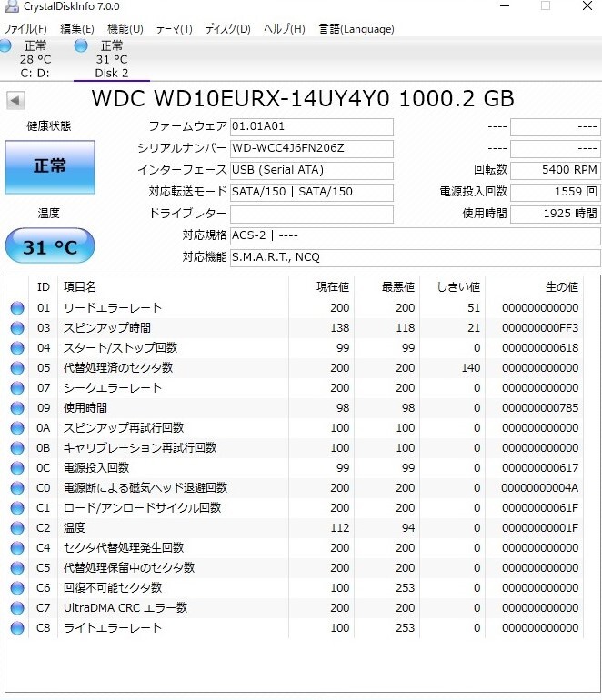Click the transfer mode field SATA/150 | SATA/150
This screenshot has width=602, height=700.
(x=312, y=193)
